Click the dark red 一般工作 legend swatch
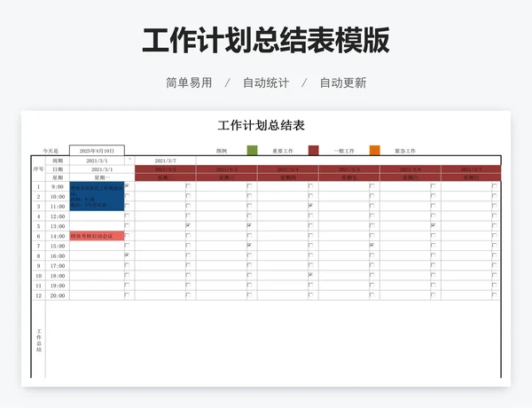This screenshot has width=532, height=408. pos(314,151)
